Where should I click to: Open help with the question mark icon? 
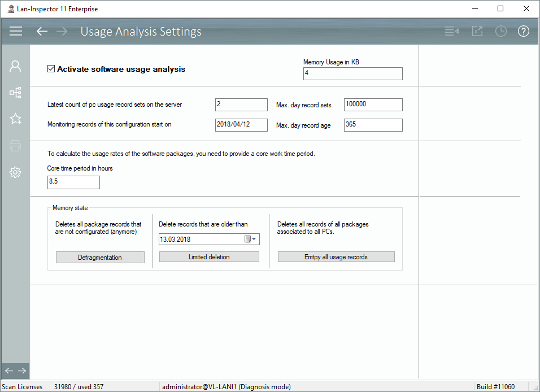[x=524, y=31]
